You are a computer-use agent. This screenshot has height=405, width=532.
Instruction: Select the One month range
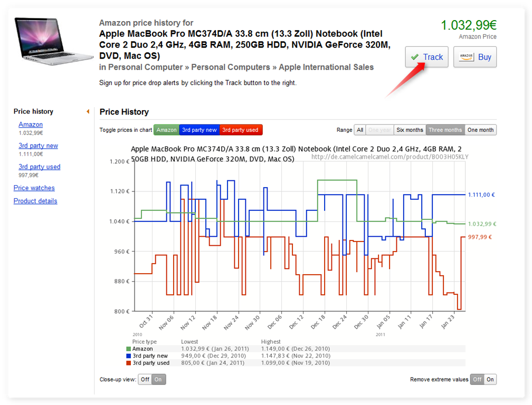pos(480,130)
